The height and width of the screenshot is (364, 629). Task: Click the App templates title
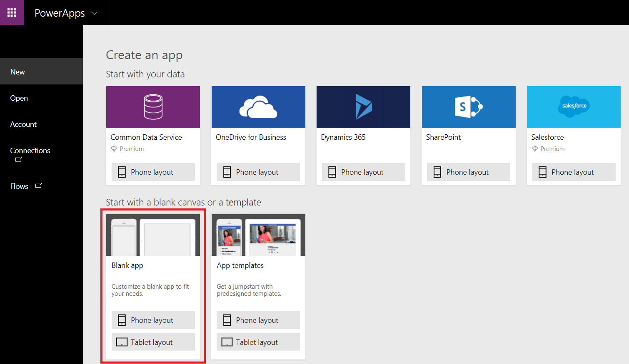(240, 265)
